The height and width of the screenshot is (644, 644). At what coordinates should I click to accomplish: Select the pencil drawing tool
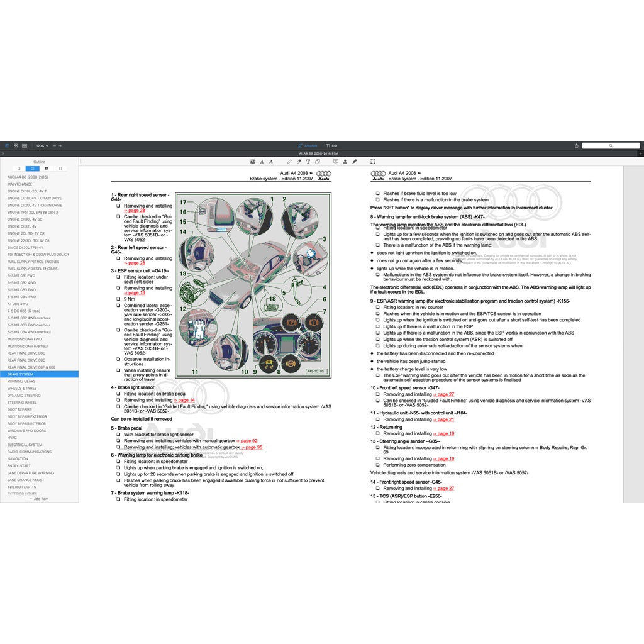pos(290,162)
